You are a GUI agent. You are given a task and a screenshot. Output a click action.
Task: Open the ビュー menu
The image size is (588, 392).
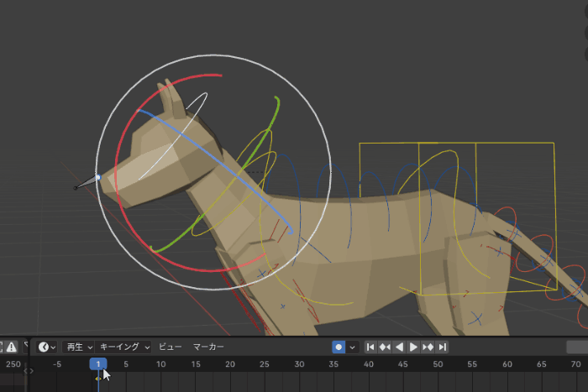point(170,347)
